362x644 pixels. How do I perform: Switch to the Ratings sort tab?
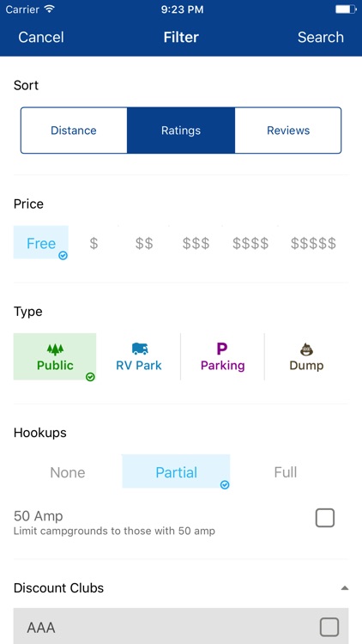click(x=181, y=131)
